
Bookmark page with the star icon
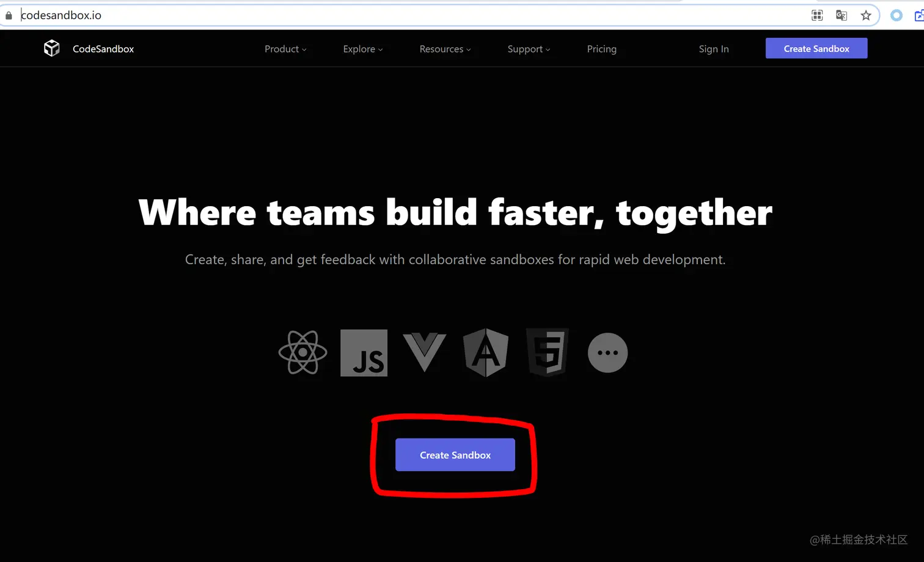(x=866, y=15)
